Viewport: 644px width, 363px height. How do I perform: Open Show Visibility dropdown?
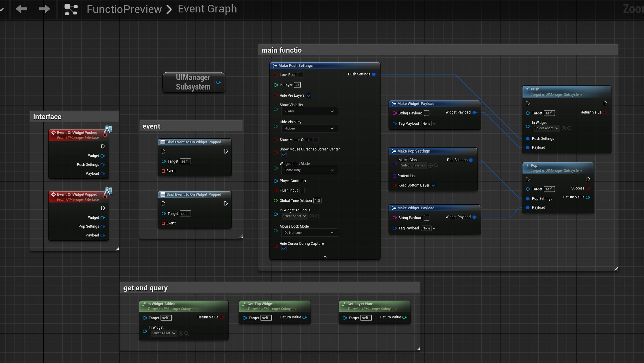click(309, 111)
